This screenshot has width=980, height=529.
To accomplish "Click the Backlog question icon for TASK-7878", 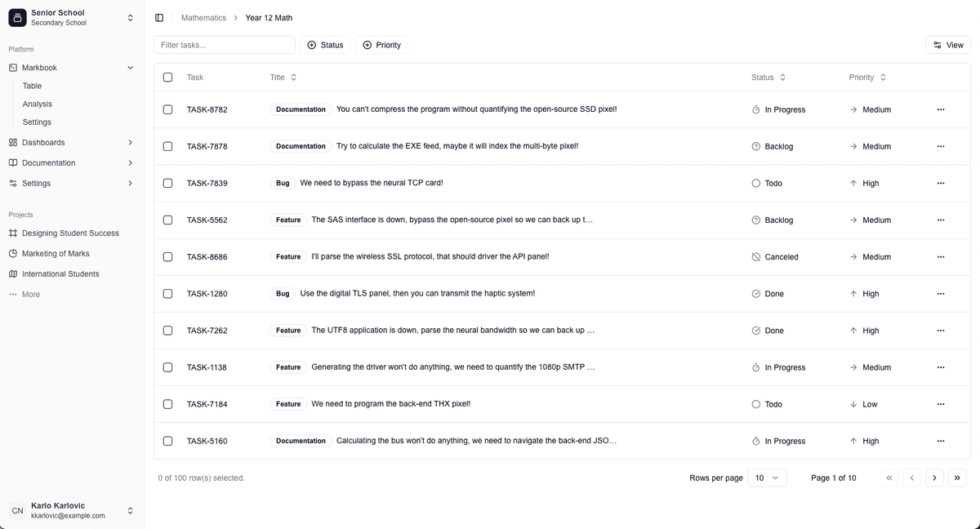I will point(756,146).
